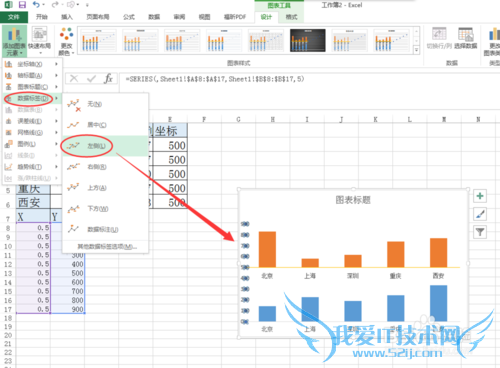Image resolution: width=500 pixels, height=368 pixels.
Task: Switch to chart tools Design (设计) tab
Action: (266, 17)
